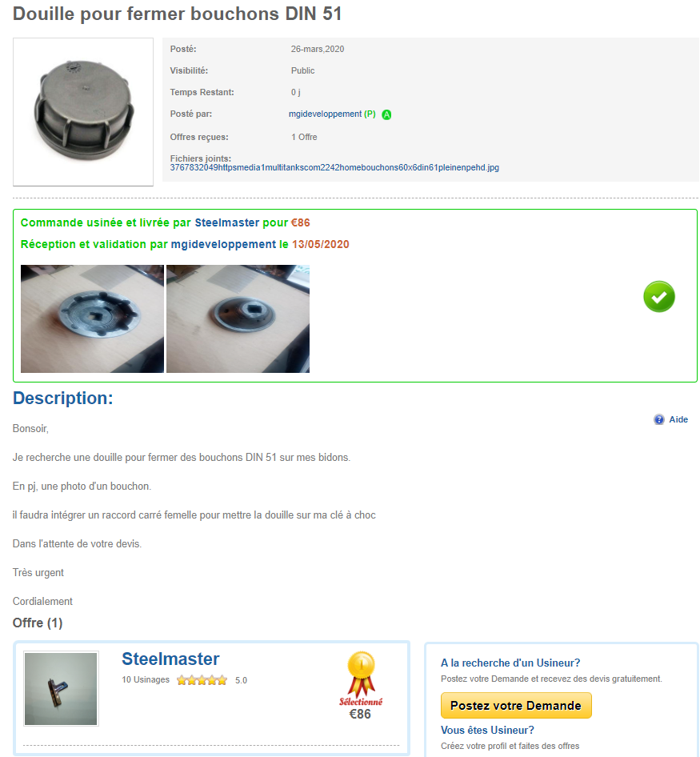Click the gold Sélectionné award ribbon
This screenshot has height=757, width=700.
coord(361,675)
